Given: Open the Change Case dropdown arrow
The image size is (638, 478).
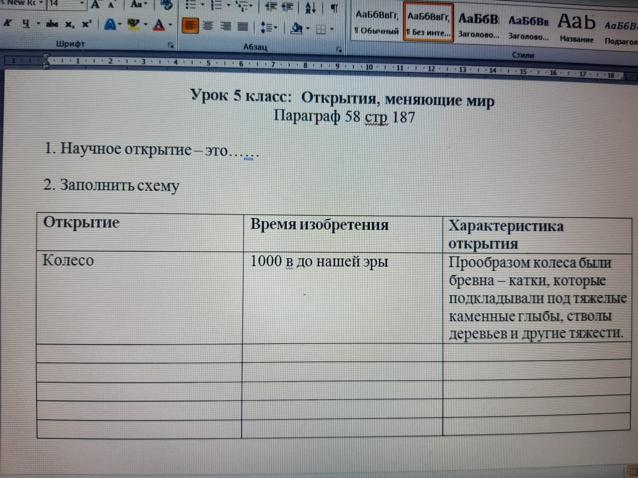Looking at the screenshot, I should [146, 4].
